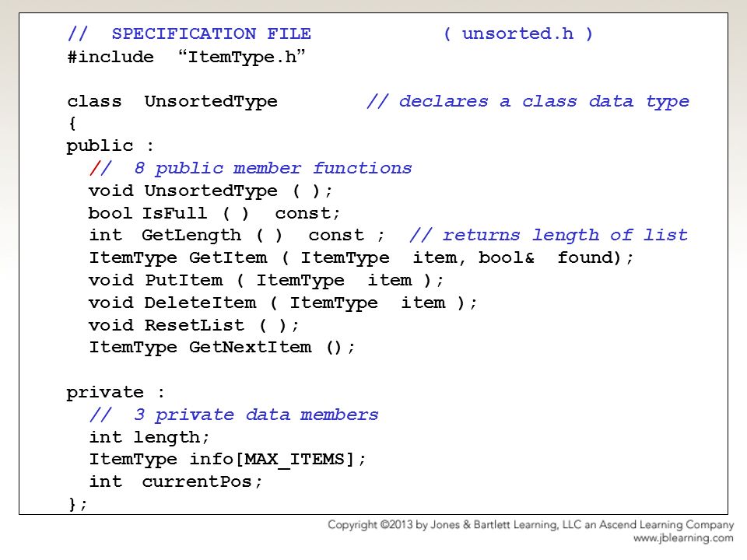The width and height of the screenshot is (747, 560).
Task: Click the info[MAX_ITEMS] array declaration
Action: click(x=228, y=460)
